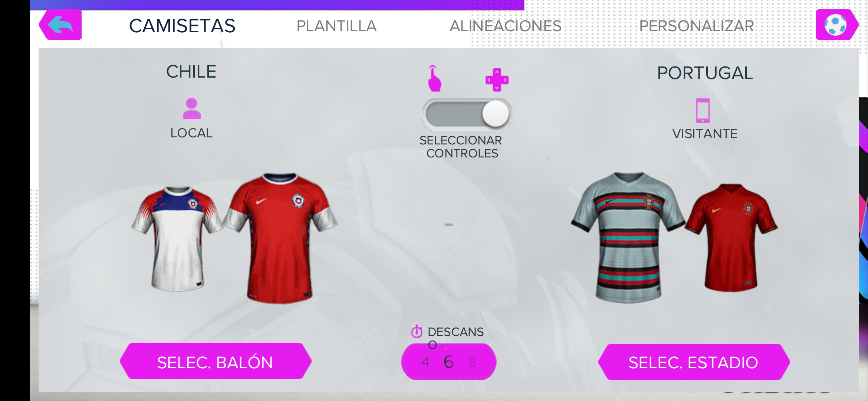
Task: Pick Chile's red home shirt
Action: click(x=281, y=238)
